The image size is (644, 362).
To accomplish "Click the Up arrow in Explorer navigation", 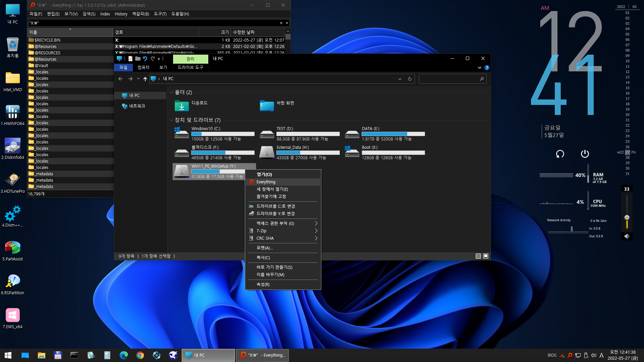I will coord(145,79).
